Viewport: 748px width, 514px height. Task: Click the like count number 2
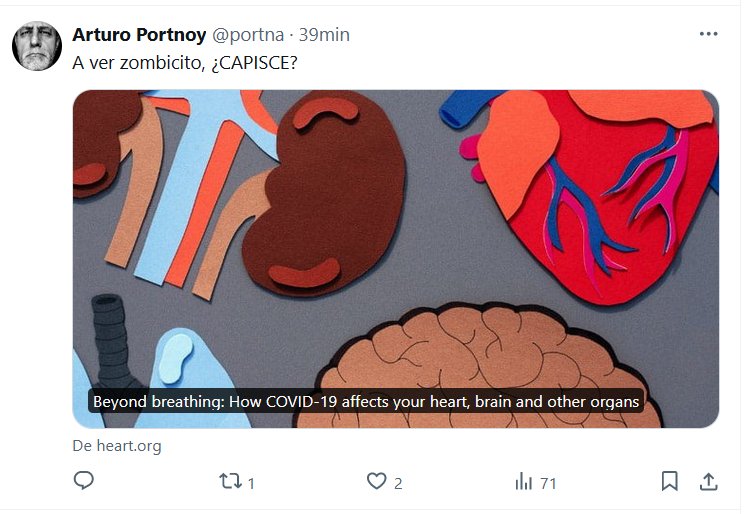point(398,484)
